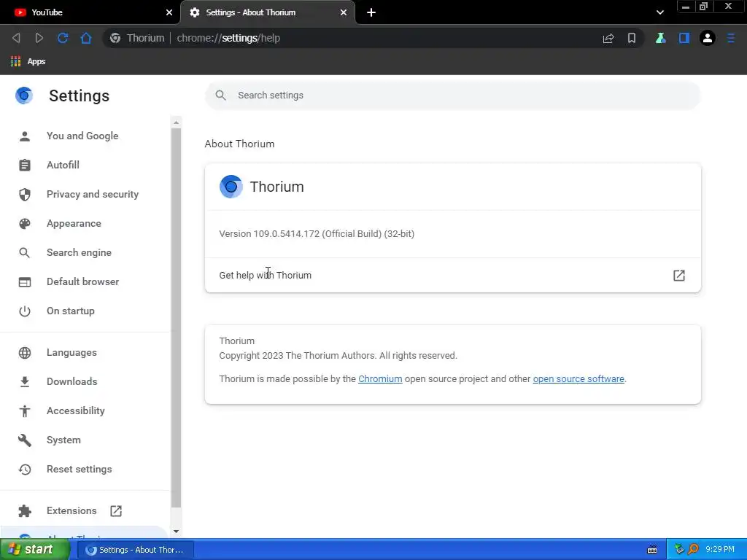Click the About Thorium heading
Screen dimensions: 747x560
click(239, 144)
